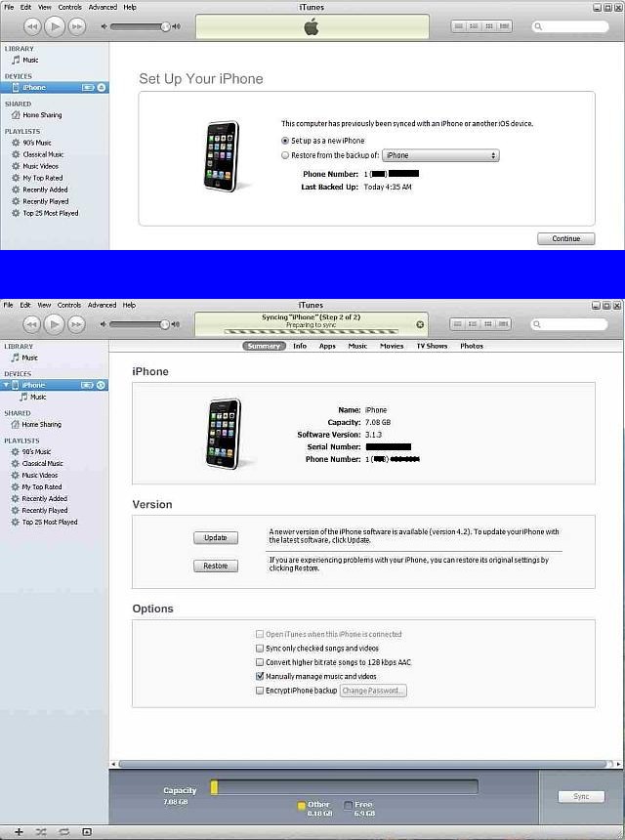This screenshot has height=840, width=625.
Task: Switch to the Info tab
Action: 300,346
